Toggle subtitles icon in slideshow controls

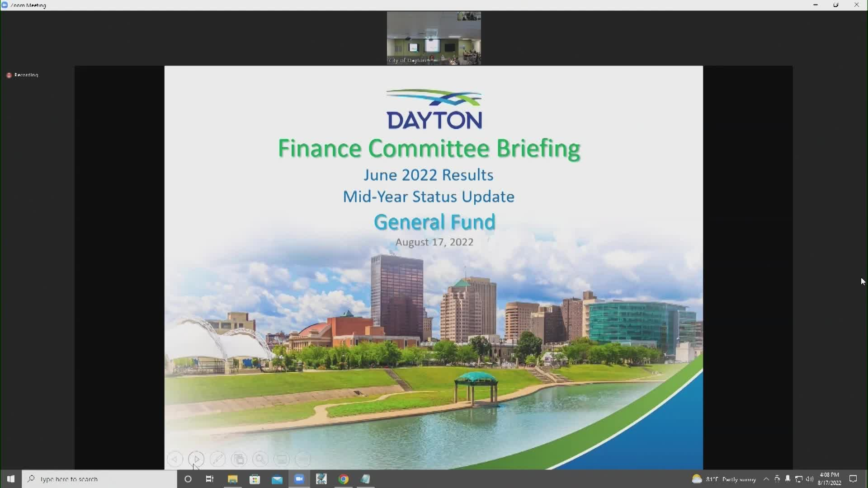pos(282,460)
